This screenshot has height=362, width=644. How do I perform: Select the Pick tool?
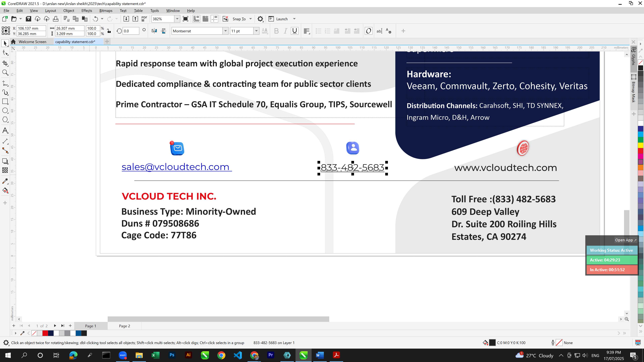tap(5, 43)
